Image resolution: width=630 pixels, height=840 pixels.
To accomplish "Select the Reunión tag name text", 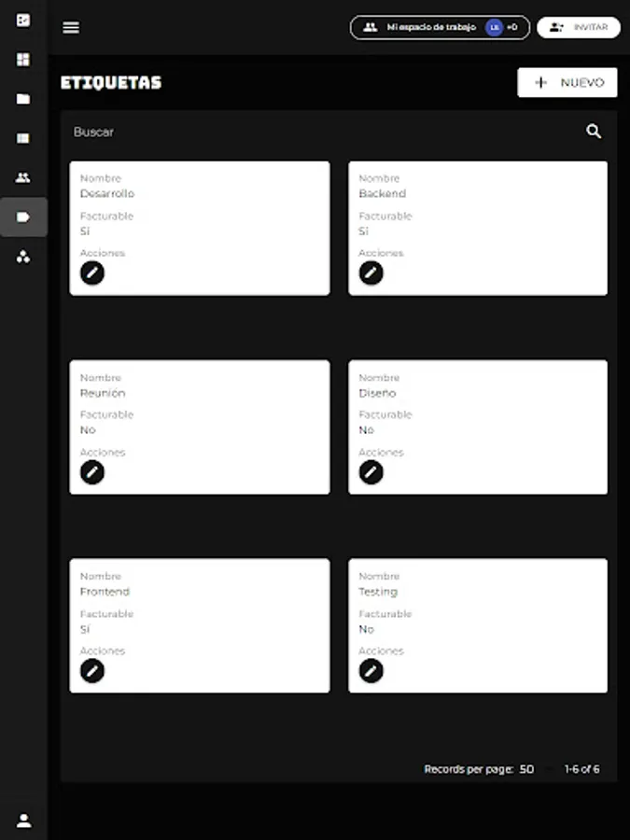I will [103, 393].
